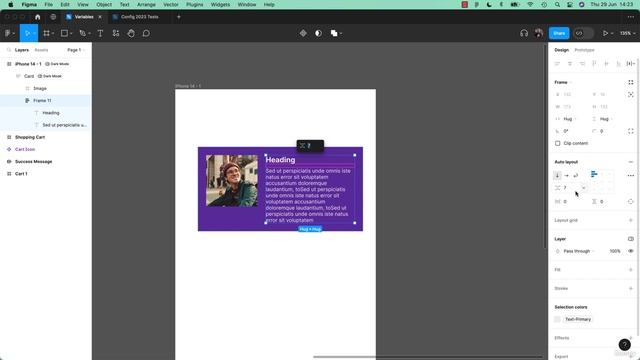Select the Move tool
Viewport: 640px width, 360px height.
coord(27,33)
